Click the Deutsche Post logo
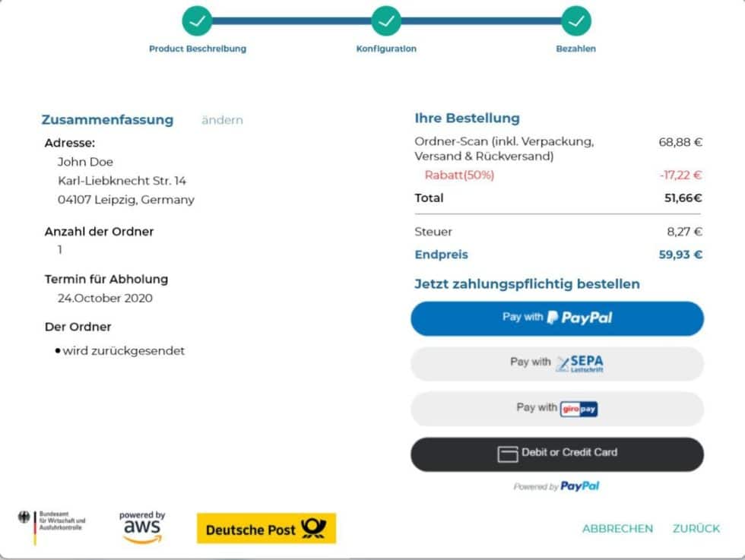Viewport: 745px width, 560px height. (266, 529)
